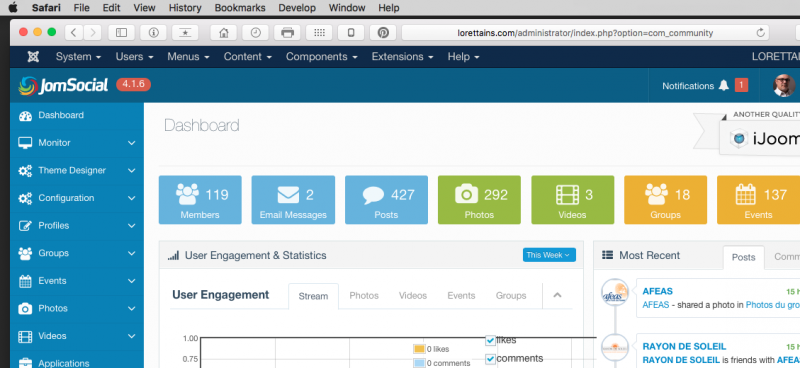800x368 pixels.
Task: Open the Email Messages tile
Action: pyautogui.click(x=293, y=200)
